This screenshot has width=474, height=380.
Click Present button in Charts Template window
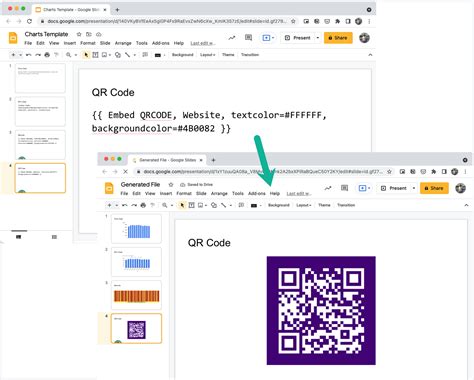tap(298, 38)
